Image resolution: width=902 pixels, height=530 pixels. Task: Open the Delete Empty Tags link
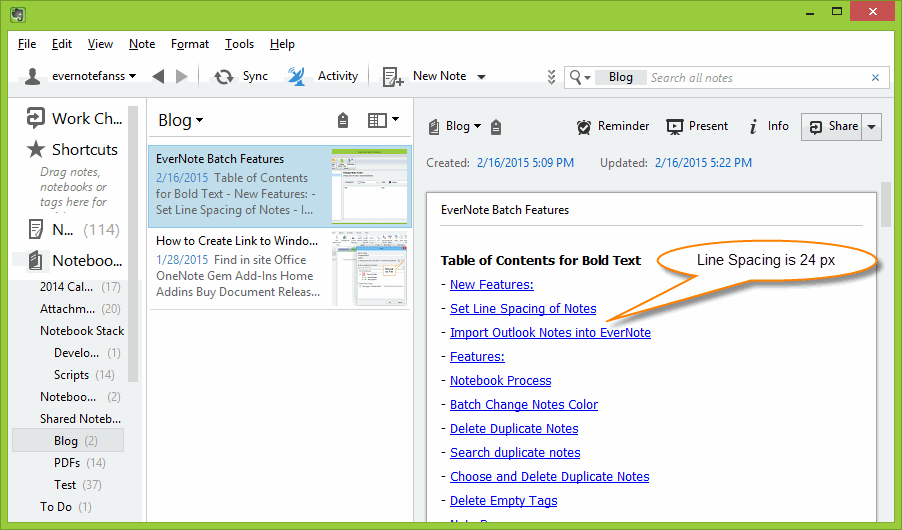503,501
